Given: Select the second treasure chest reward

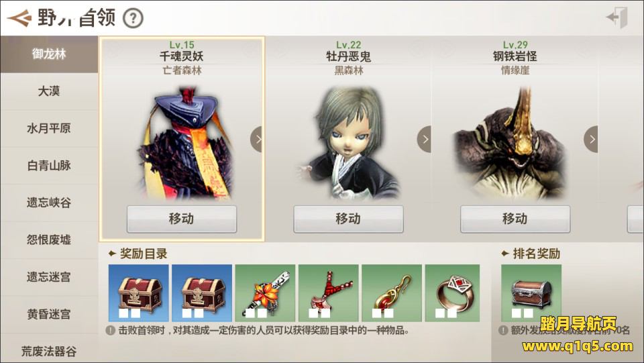Looking at the screenshot, I should click(x=202, y=293).
